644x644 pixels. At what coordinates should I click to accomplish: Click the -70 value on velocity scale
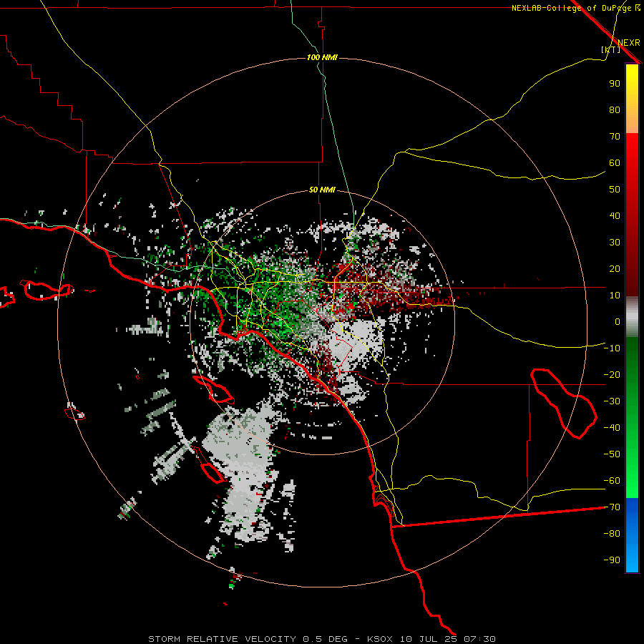coord(612,507)
